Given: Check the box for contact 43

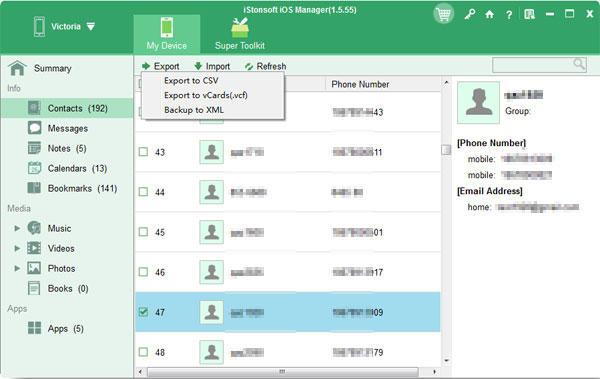Looking at the screenshot, I should click(x=143, y=152).
